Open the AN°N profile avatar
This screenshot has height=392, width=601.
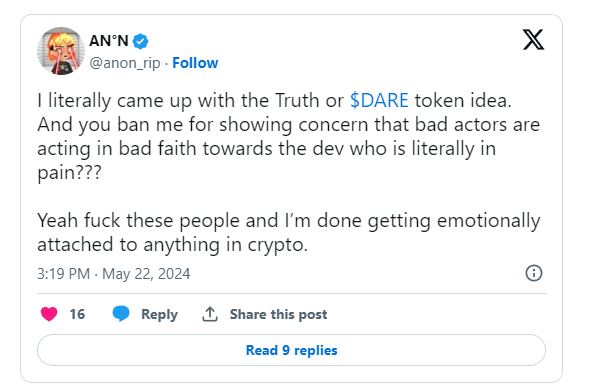click(61, 51)
